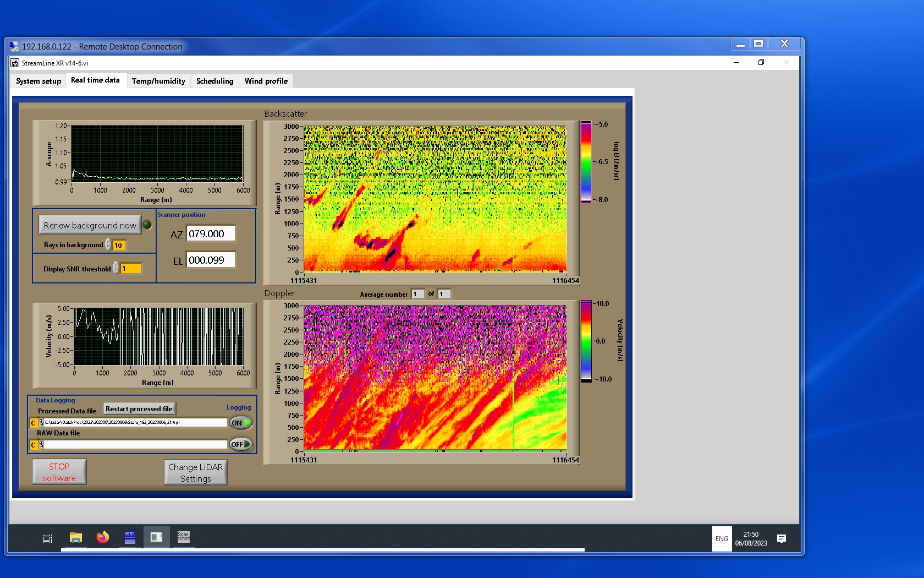Click the AZ scanner position field
The image size is (924, 578).
point(211,233)
